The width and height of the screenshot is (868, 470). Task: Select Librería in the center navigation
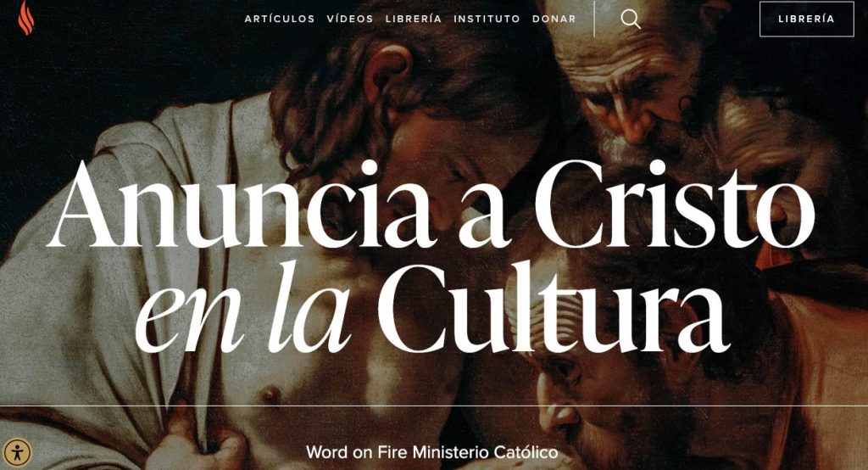pyautogui.click(x=414, y=19)
